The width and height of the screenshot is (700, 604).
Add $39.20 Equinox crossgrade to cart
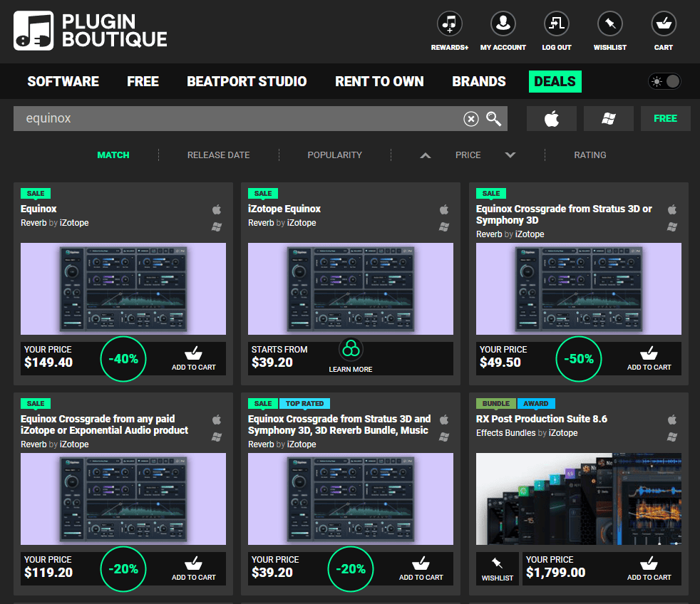[421, 569]
